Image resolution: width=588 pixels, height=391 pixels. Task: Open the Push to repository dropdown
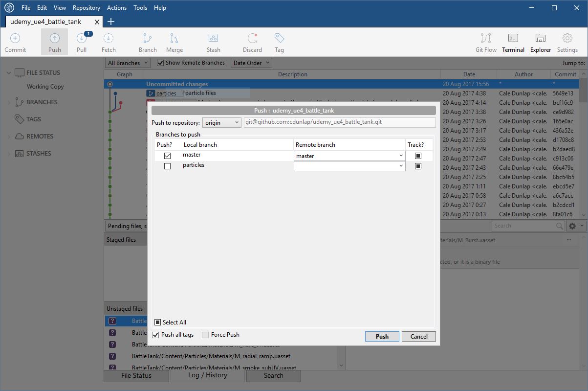point(221,122)
